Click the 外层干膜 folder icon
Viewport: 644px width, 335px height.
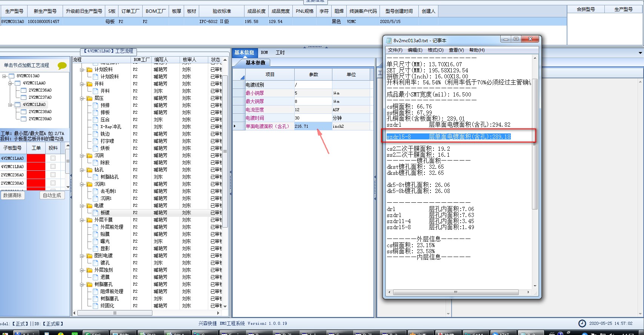(x=90, y=220)
